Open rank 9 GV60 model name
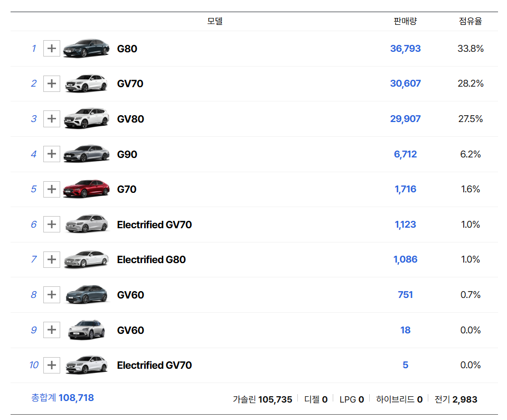Viewport: 507px width, 420px height. (130, 330)
